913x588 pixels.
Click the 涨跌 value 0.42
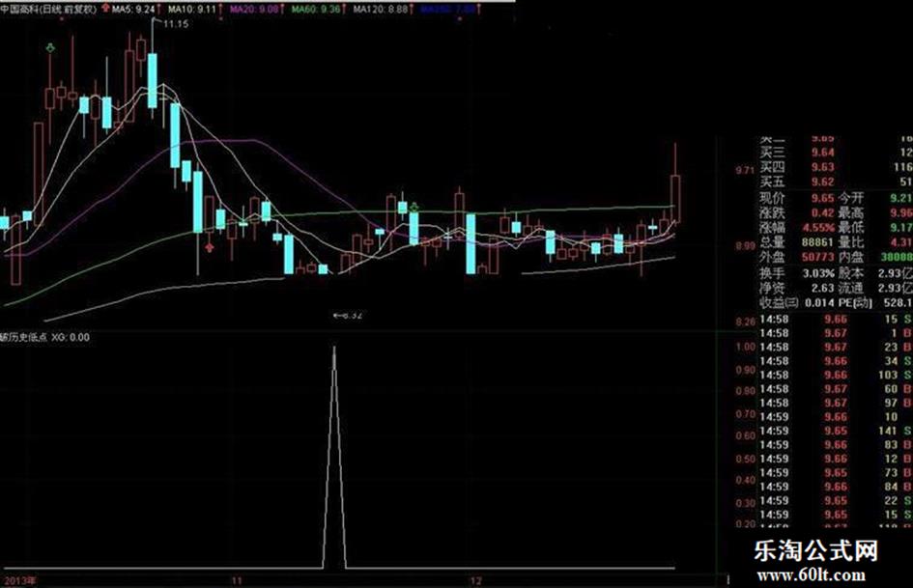click(823, 213)
